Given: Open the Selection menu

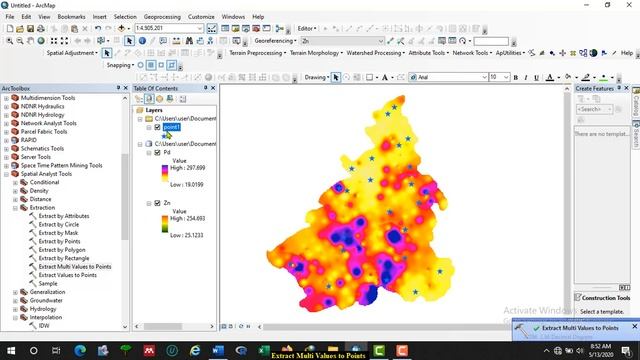Looking at the screenshot, I should point(125,17).
